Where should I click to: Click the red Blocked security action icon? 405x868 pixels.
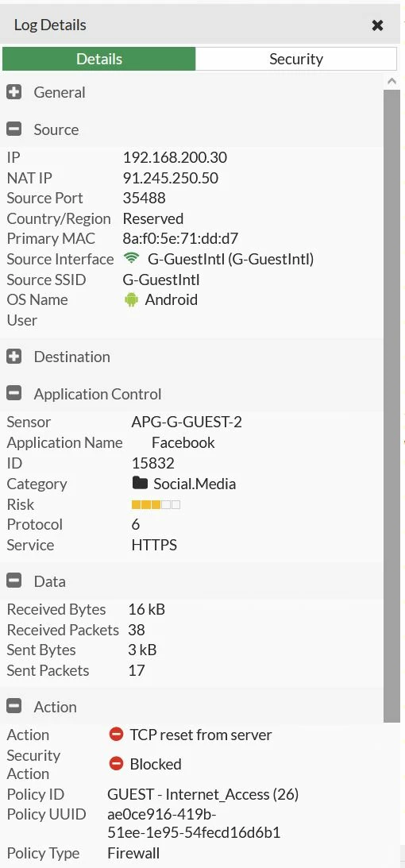(116, 764)
